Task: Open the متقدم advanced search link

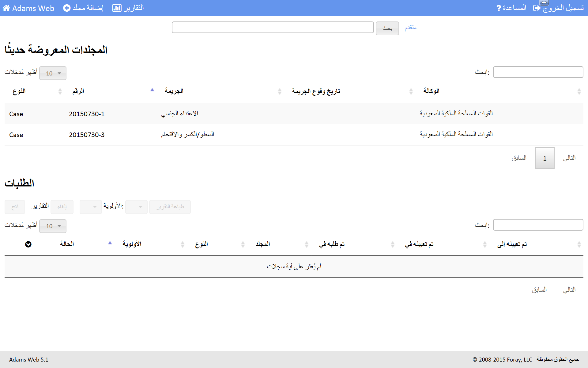Action: click(x=410, y=28)
